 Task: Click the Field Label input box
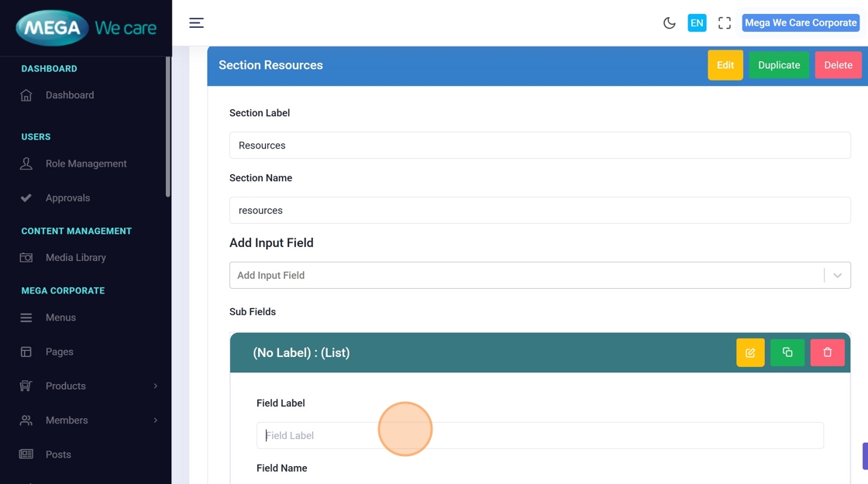tap(539, 435)
